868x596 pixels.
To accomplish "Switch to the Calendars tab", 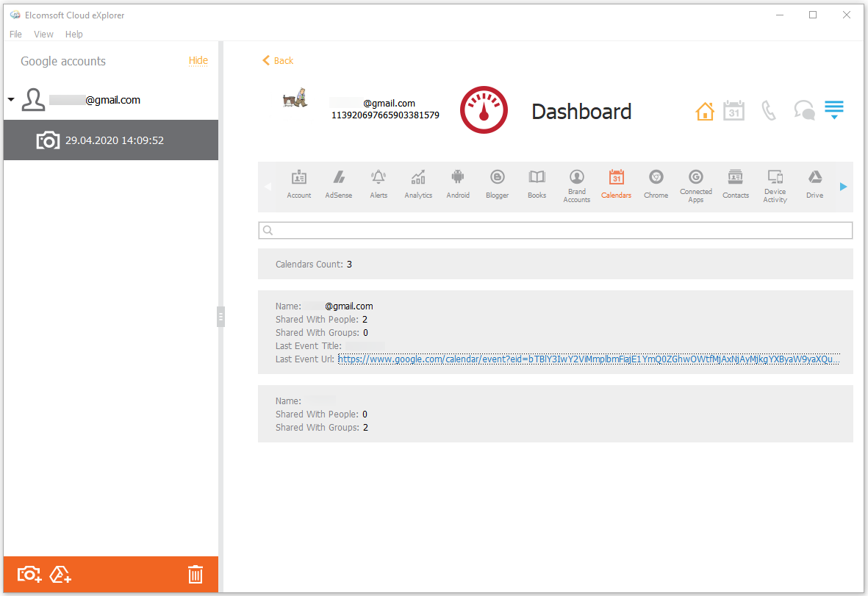I will click(616, 185).
